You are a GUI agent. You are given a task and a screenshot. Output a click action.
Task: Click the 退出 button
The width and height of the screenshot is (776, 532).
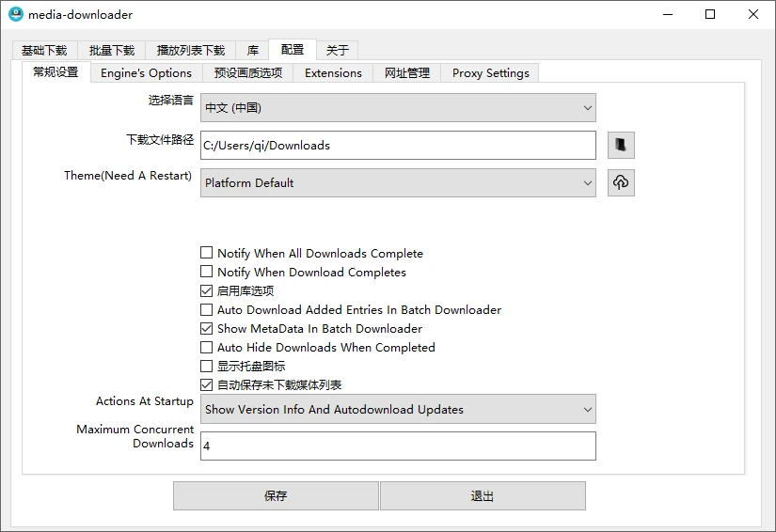483,495
